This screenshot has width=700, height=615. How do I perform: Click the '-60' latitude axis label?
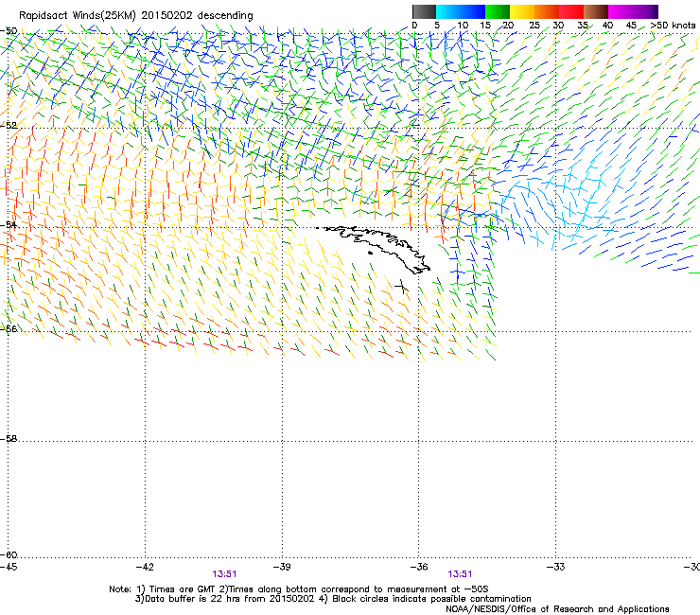click(9, 554)
